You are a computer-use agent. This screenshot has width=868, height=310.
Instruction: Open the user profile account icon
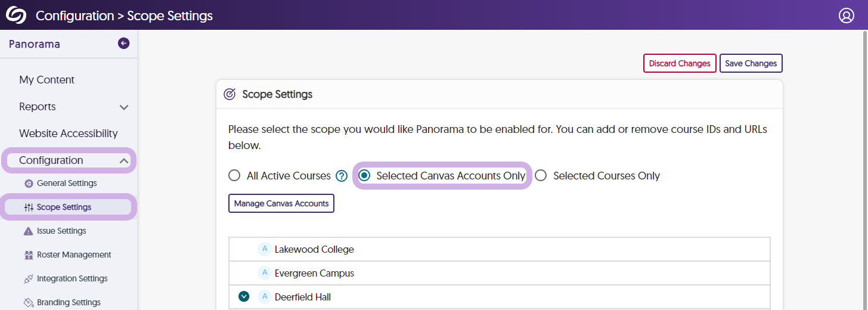[x=847, y=15]
